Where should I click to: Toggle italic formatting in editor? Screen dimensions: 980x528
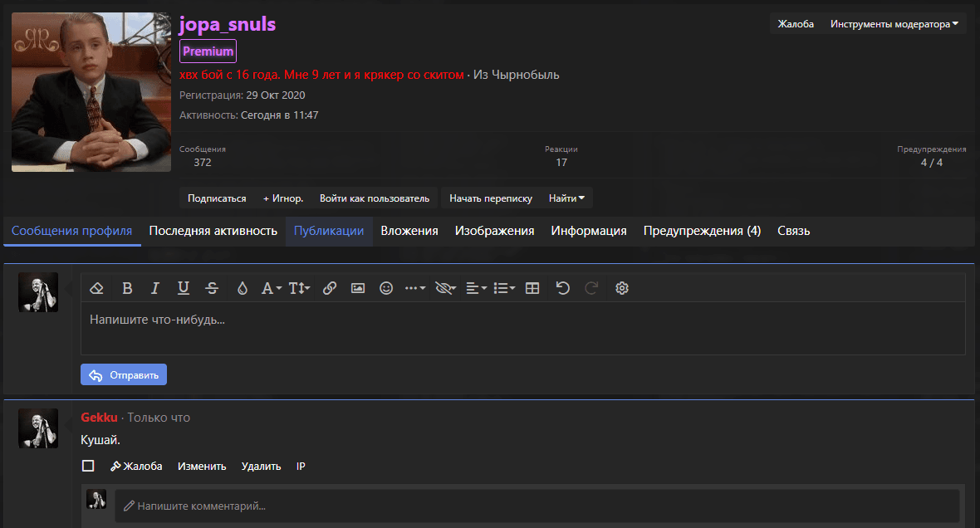click(x=155, y=288)
